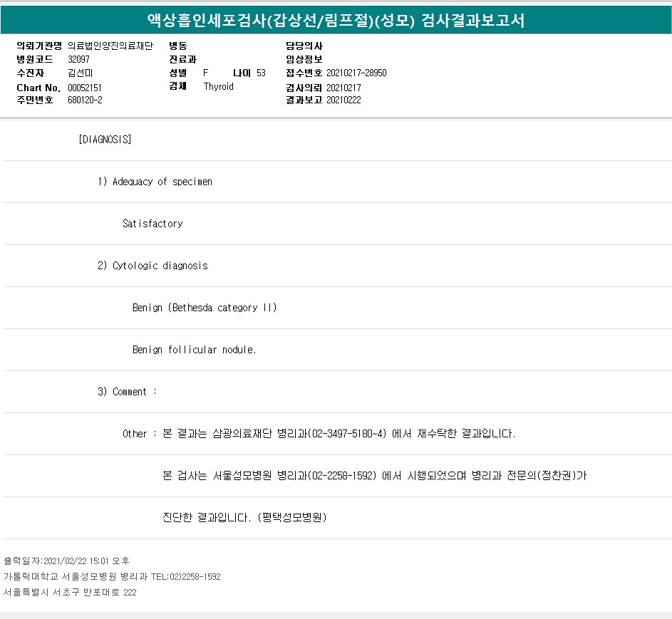672x619 pixels.
Task: Click the 주민번호 field label
Action: coord(35,100)
